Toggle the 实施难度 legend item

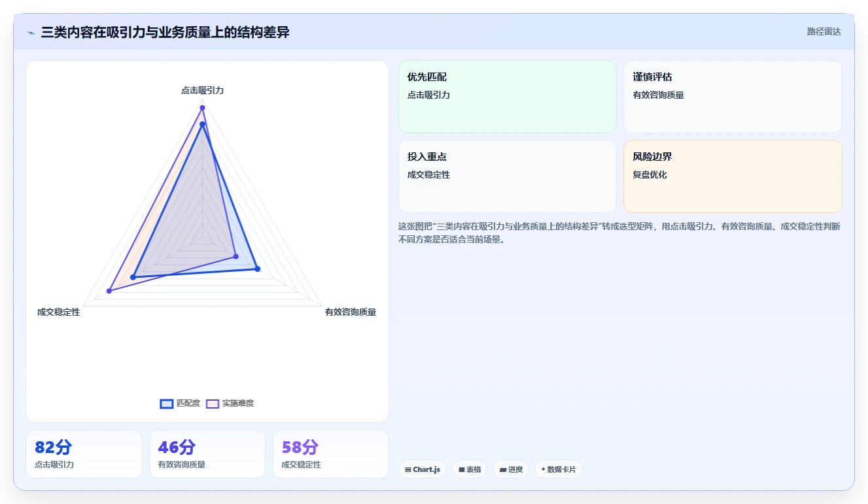coord(230,403)
